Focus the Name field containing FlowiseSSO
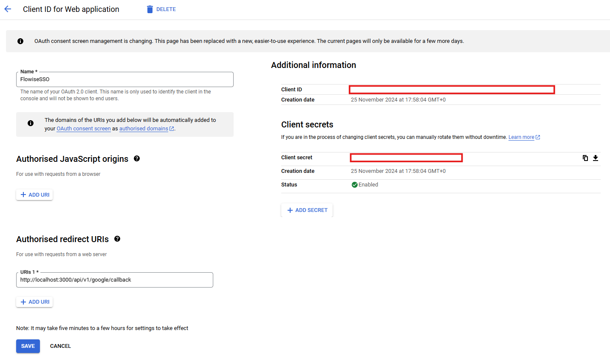The height and width of the screenshot is (364, 610). pos(124,79)
